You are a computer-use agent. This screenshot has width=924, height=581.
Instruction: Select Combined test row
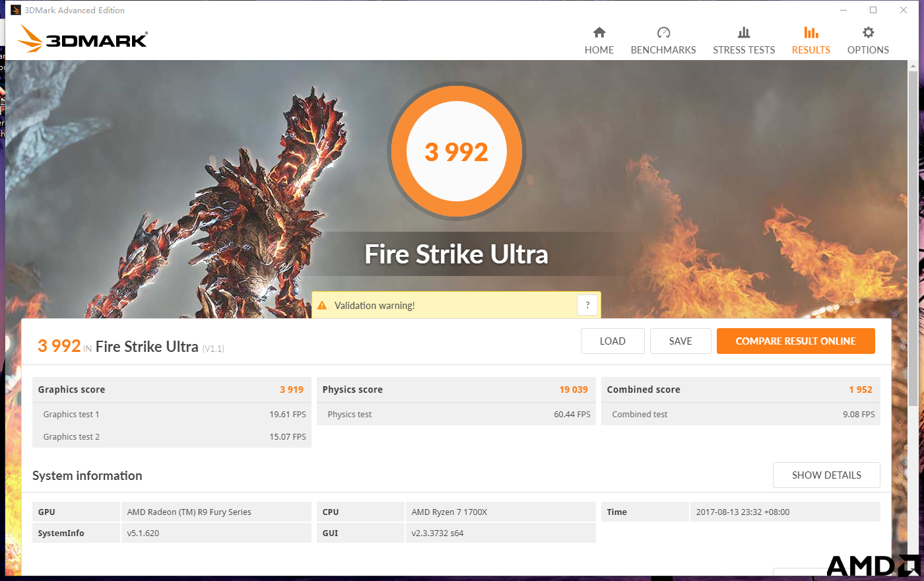(x=741, y=415)
